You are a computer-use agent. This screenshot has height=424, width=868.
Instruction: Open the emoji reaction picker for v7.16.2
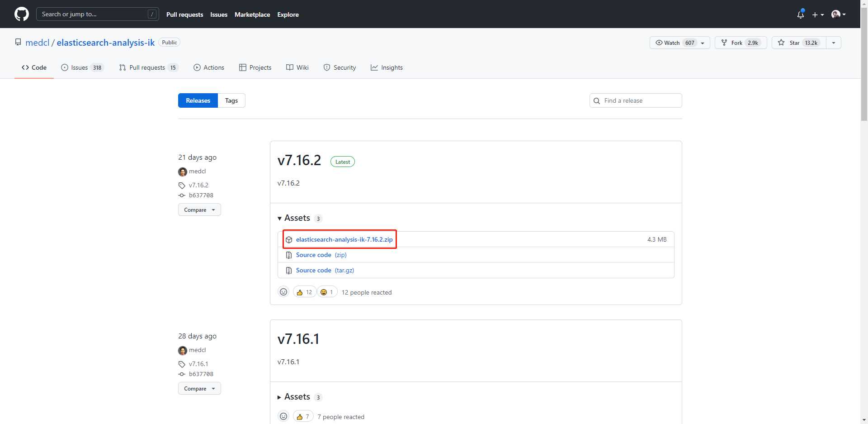pyautogui.click(x=283, y=292)
